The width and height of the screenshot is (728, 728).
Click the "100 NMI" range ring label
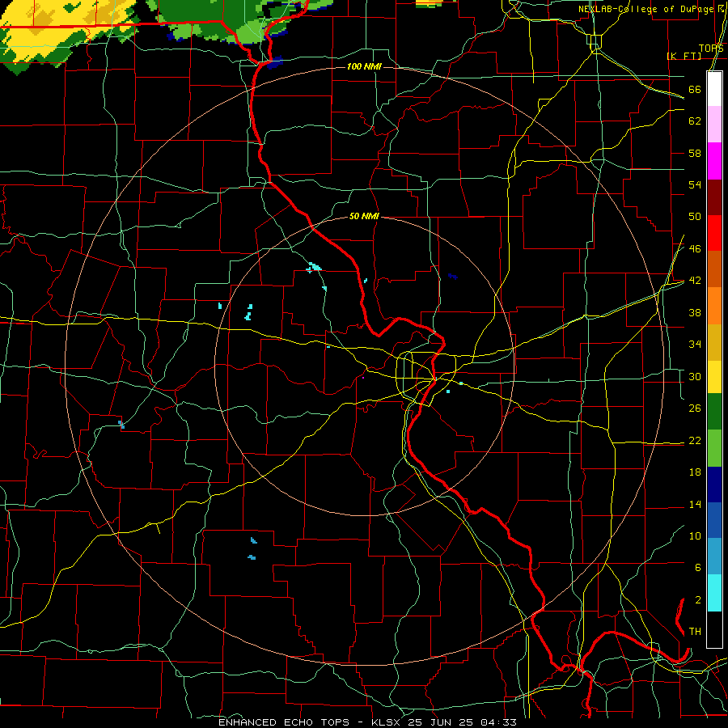(x=364, y=66)
